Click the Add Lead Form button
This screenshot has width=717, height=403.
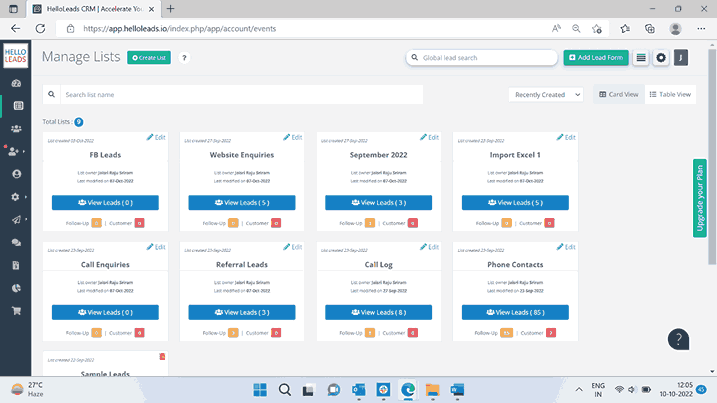(596, 58)
